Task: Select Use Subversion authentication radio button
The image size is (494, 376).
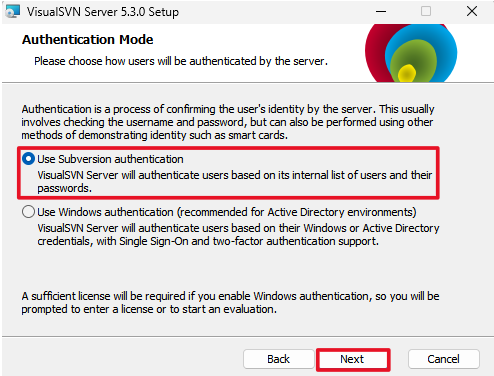Action: 28,159
